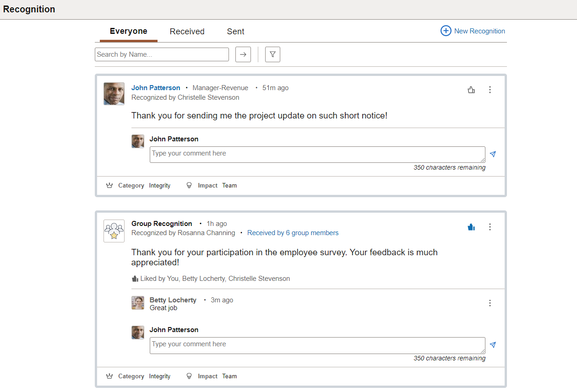The height and width of the screenshot is (392, 577).
Task: Click the comment box under Betty Locherty's comment
Action: [x=317, y=345]
